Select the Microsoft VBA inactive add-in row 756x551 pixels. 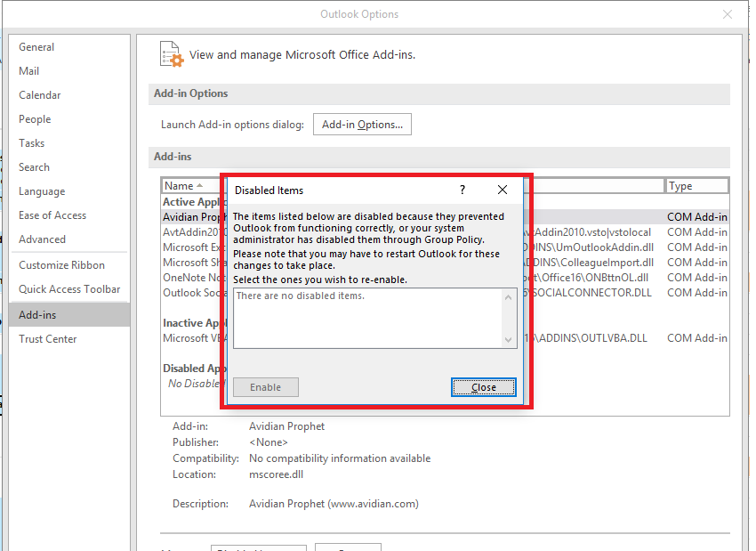pos(445,338)
